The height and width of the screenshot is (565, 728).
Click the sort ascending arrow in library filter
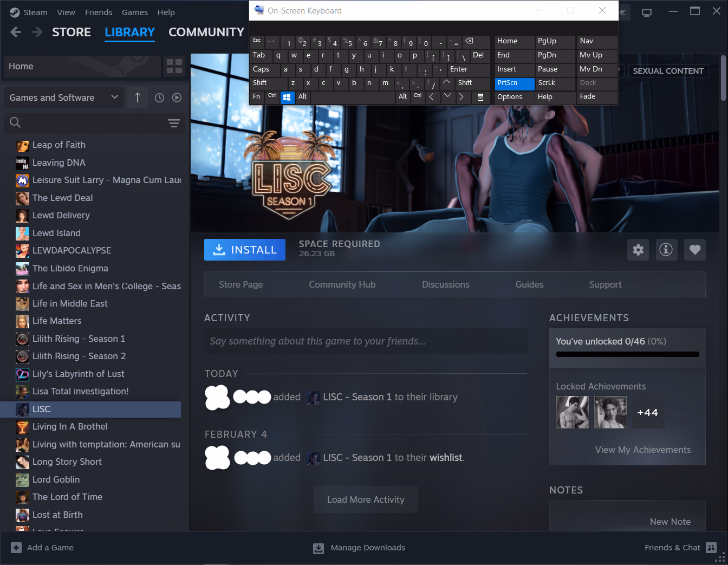coord(138,98)
